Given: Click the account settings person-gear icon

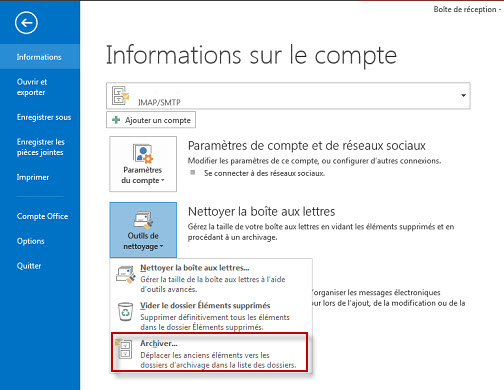Looking at the screenshot, I should coord(143,153).
